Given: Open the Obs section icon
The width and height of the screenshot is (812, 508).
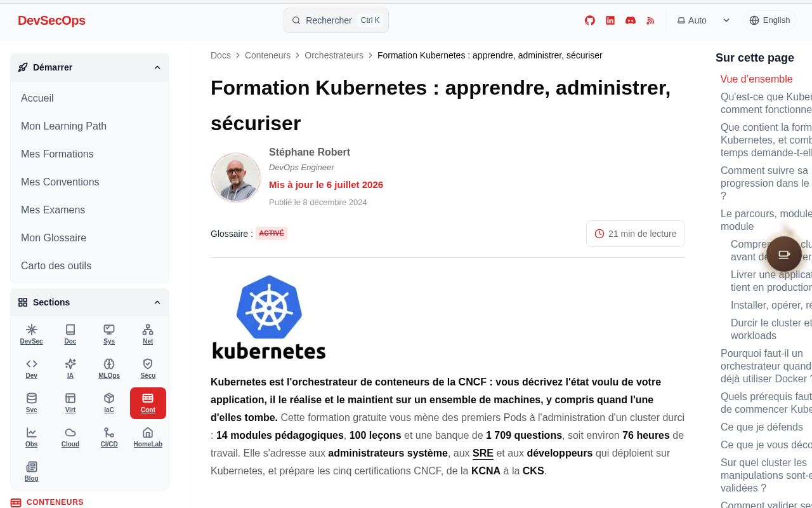Looking at the screenshot, I should point(32,437).
